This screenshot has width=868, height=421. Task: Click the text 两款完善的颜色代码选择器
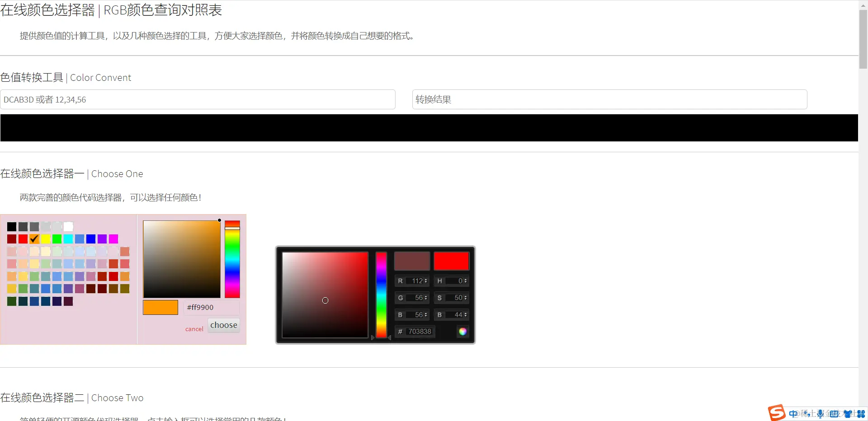71,197
